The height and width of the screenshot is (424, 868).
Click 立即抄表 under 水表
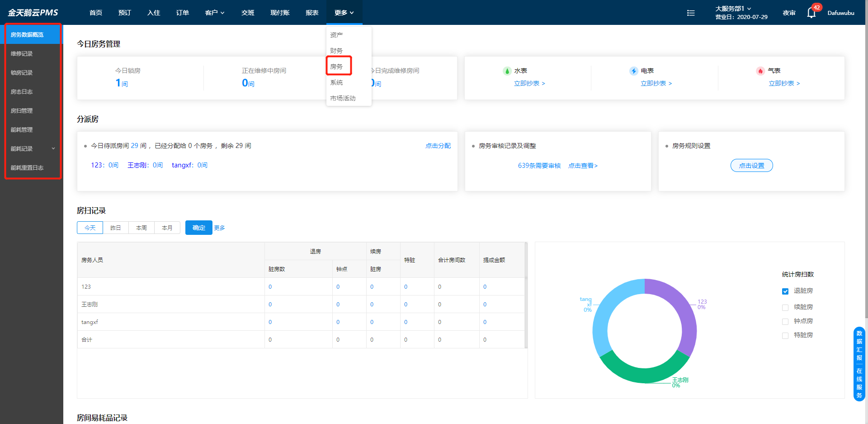tap(529, 83)
